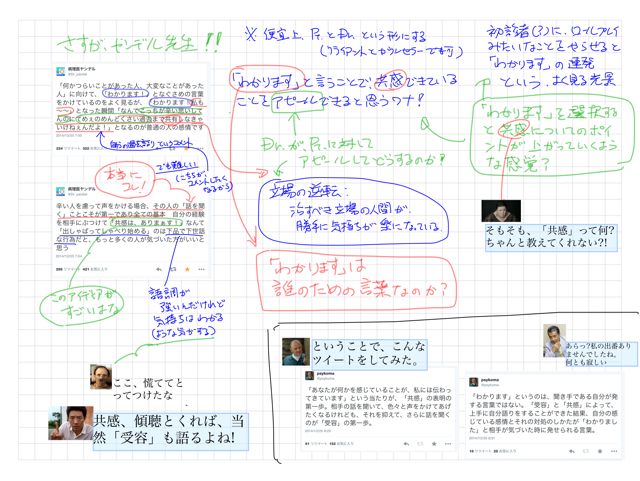Viewport: 640px width, 481px height.
Task: Favorite the psykoma 「あなたが何かを感じている」 tweet
Action: [x=434, y=443]
